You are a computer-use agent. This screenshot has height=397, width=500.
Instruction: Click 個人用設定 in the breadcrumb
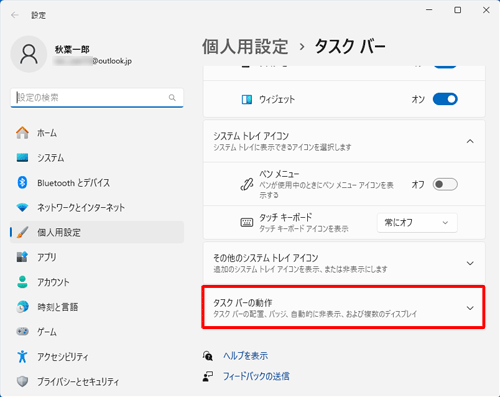[x=245, y=46]
